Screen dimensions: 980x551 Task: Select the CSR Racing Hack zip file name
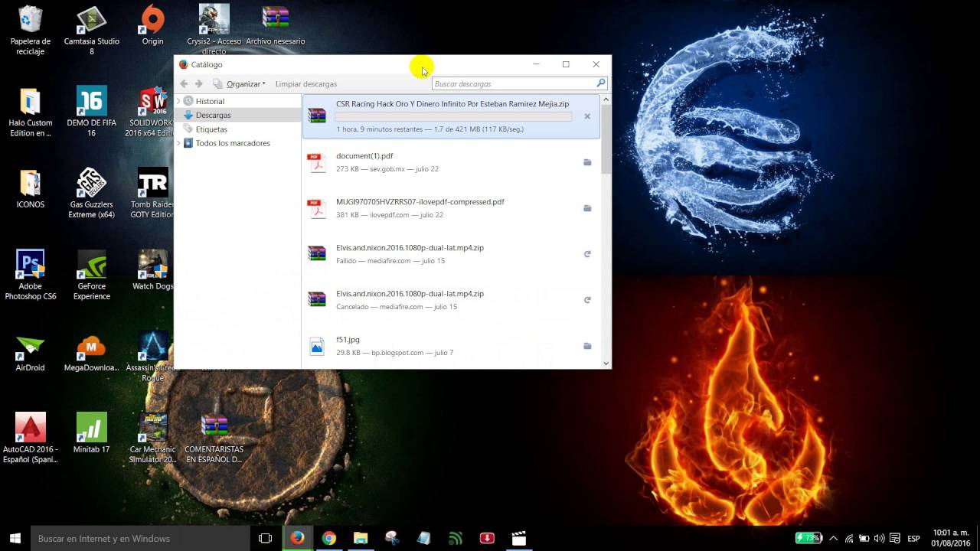(x=452, y=104)
